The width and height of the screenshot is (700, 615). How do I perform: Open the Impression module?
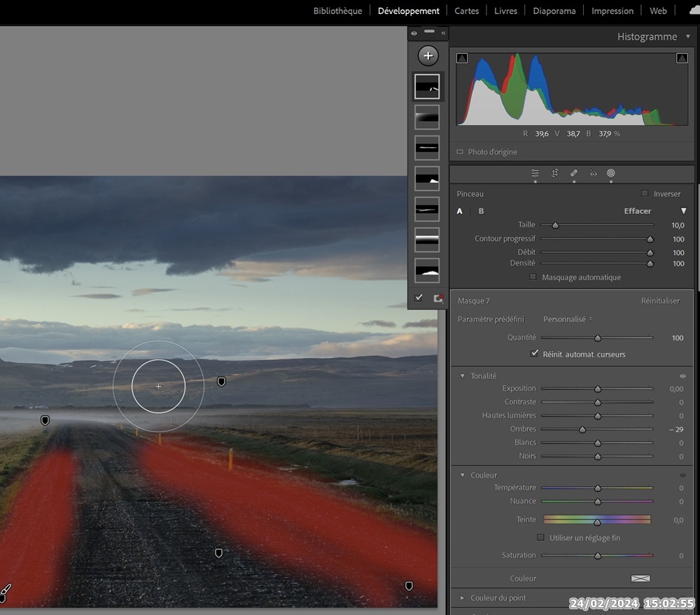(x=612, y=11)
